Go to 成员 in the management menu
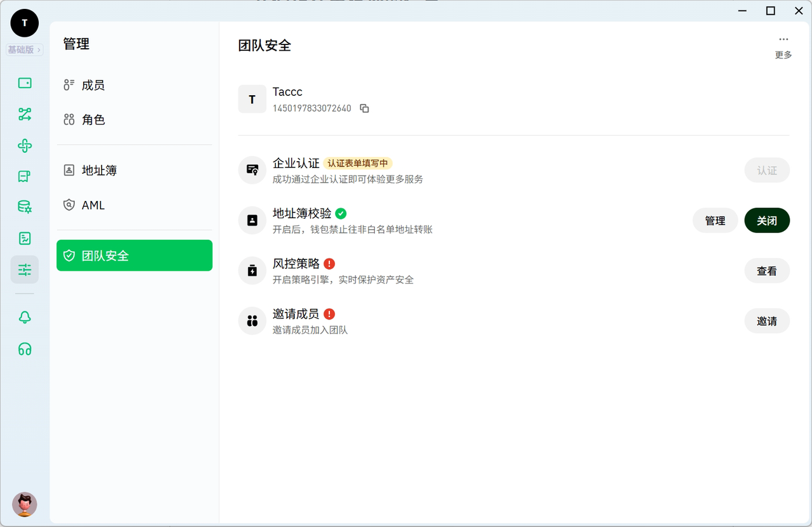812x527 pixels. [x=93, y=85]
